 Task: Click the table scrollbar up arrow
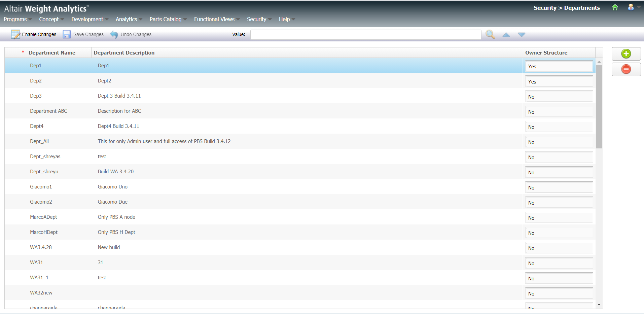coord(599,62)
